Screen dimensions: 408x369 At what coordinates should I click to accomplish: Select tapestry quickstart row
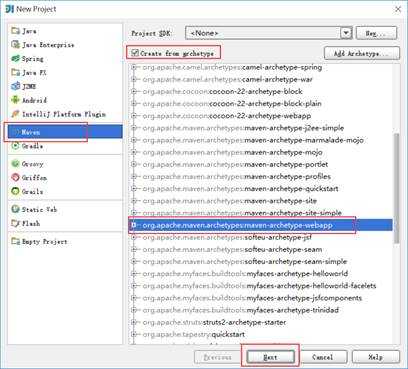[x=194, y=334]
